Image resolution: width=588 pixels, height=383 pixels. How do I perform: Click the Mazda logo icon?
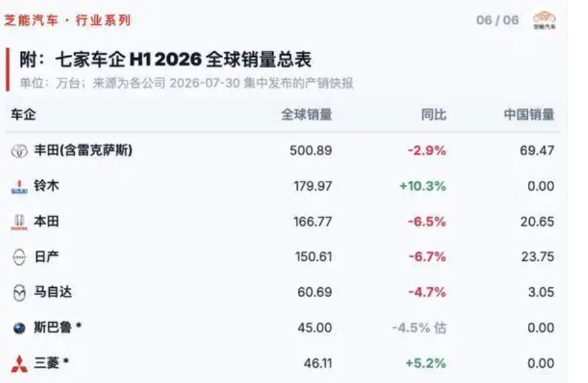click(x=19, y=293)
